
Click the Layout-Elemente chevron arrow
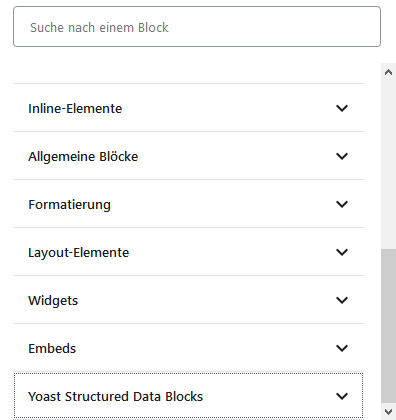coord(342,252)
